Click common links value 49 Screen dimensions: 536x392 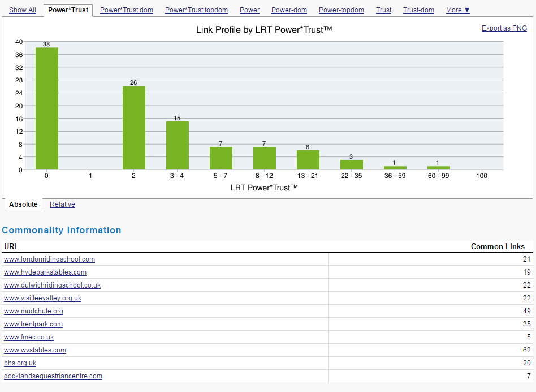coord(527,311)
